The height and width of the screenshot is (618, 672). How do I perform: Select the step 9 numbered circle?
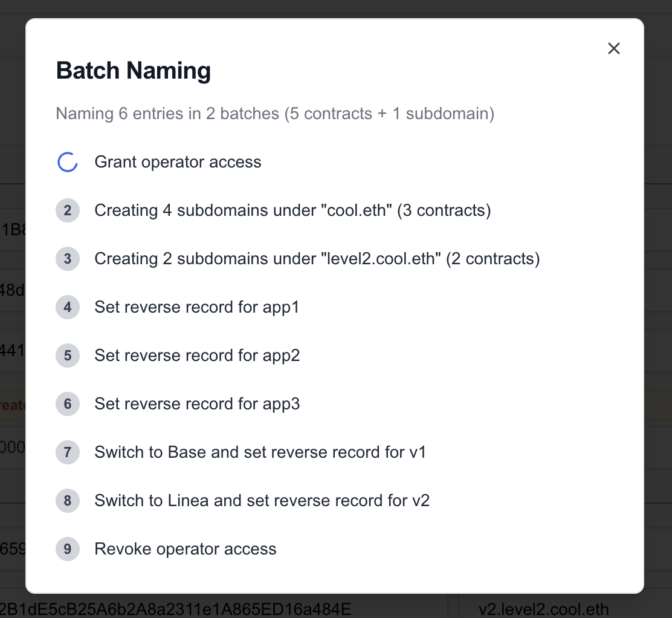[x=67, y=549]
